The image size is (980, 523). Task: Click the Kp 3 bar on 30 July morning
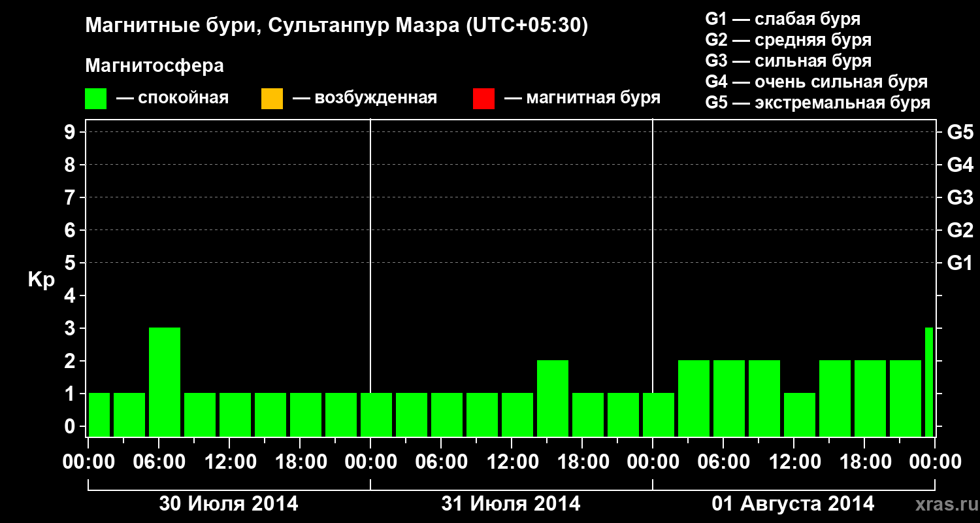click(165, 382)
